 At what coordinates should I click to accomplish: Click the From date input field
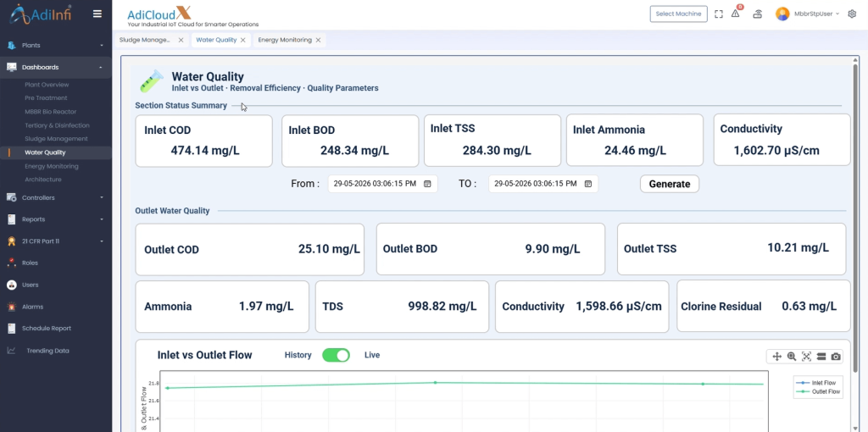[x=382, y=184]
